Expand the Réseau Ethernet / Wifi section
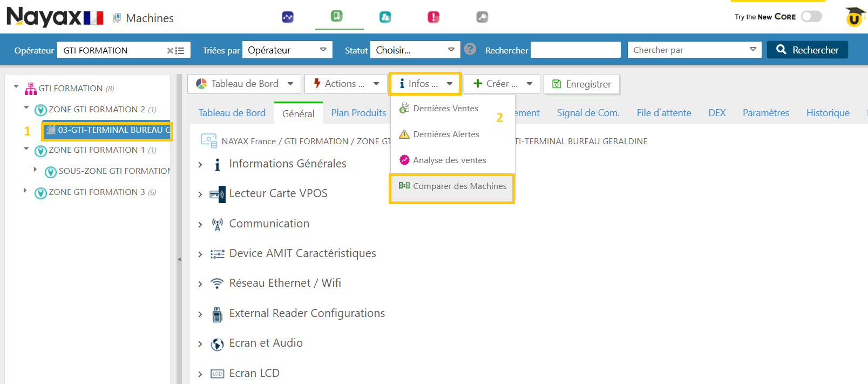Image resolution: width=868 pixels, height=384 pixels. [200, 284]
